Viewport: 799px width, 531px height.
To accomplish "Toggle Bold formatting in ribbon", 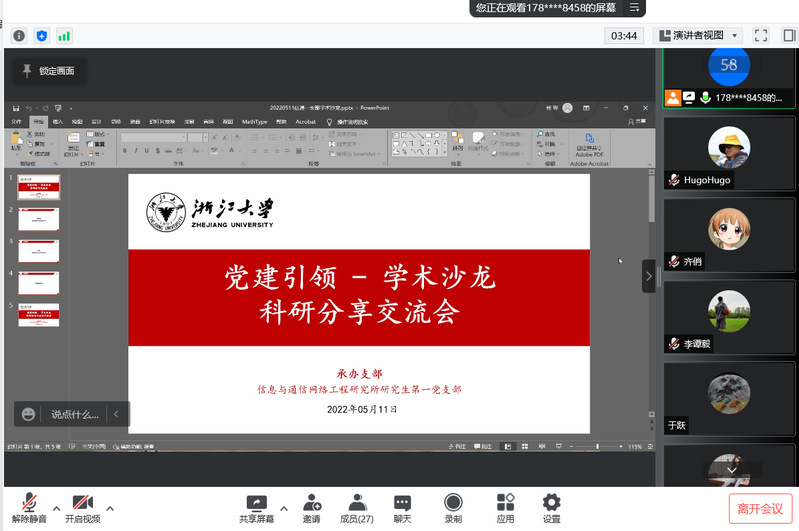I will click(125, 151).
